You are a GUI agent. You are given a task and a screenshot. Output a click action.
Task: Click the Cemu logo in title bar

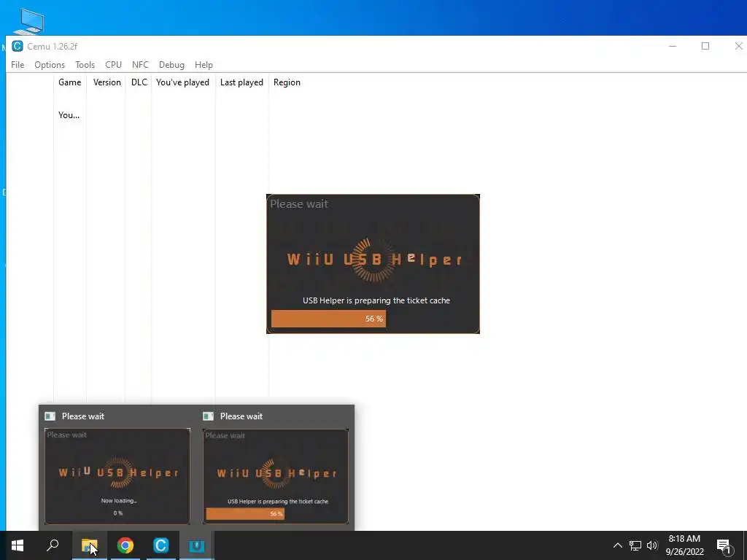(x=18, y=46)
